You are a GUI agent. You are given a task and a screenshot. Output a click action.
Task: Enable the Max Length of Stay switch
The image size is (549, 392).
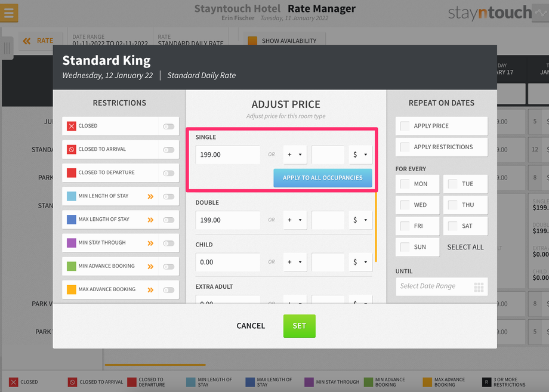(169, 220)
